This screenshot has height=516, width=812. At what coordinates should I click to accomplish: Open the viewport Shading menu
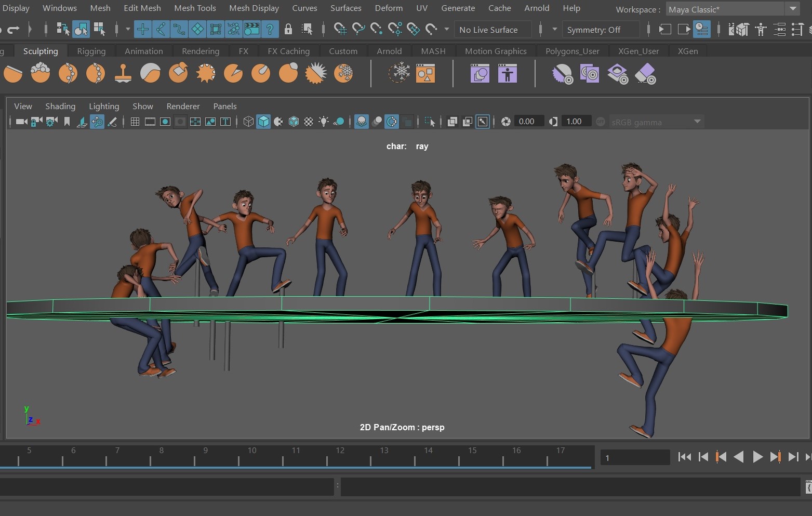60,106
